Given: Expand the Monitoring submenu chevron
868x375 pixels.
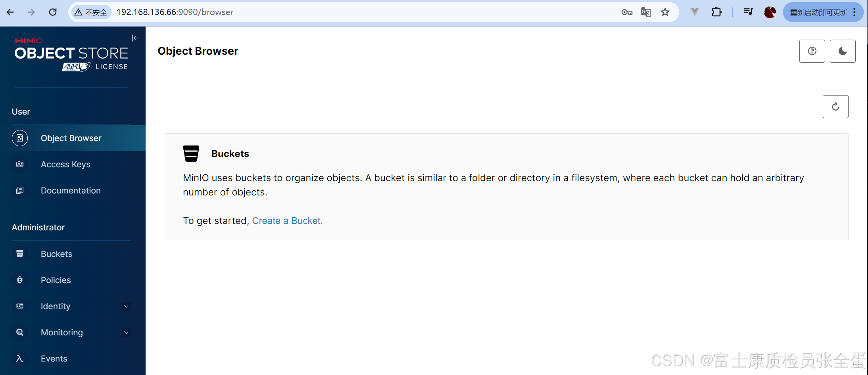Looking at the screenshot, I should coord(126,333).
